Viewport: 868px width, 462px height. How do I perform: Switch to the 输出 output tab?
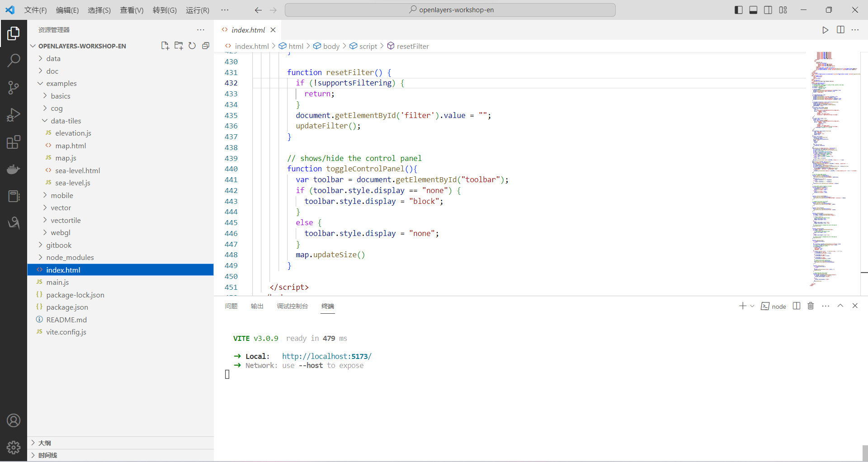[x=257, y=306]
